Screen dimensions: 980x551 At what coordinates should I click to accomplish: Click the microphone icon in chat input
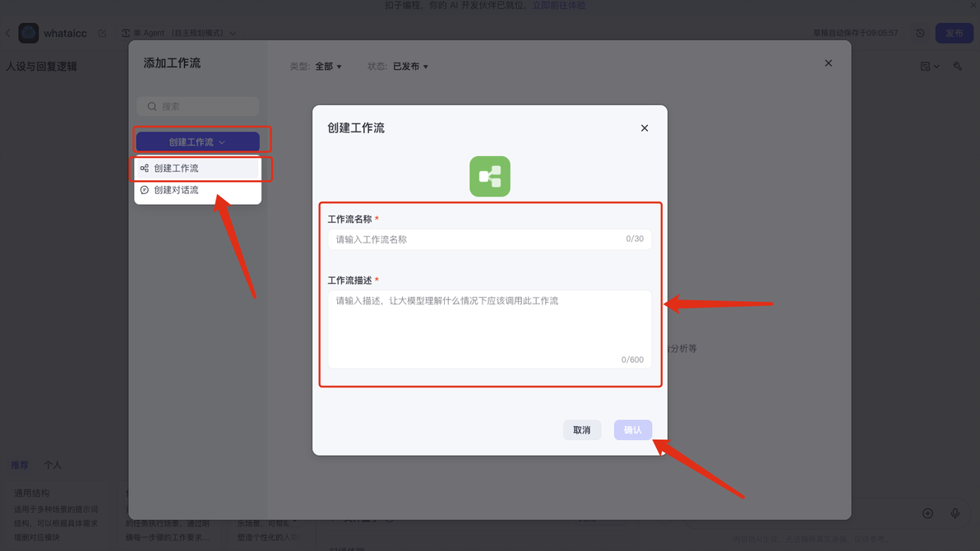click(x=955, y=513)
